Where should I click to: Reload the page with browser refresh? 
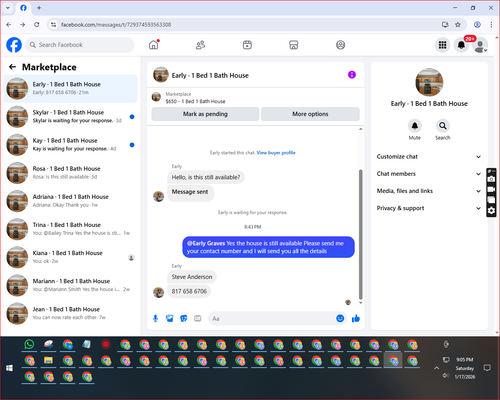point(37,25)
